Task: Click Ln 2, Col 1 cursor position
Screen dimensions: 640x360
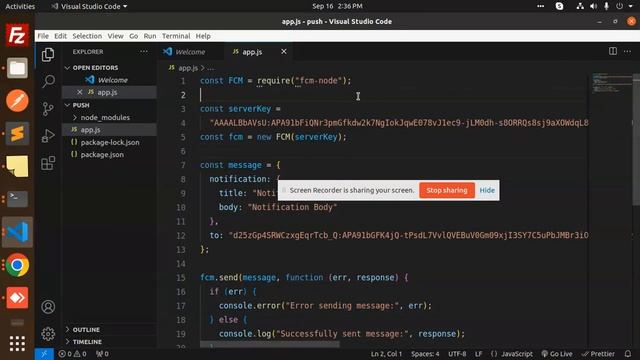Action: coord(386,354)
